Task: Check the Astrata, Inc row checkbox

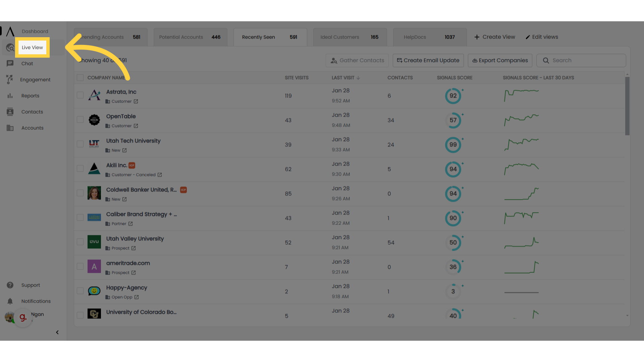Action: click(x=80, y=95)
